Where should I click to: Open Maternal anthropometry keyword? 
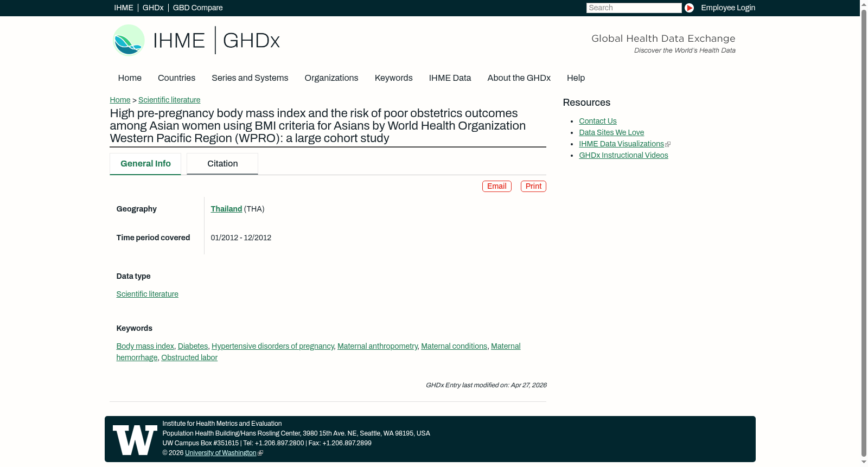point(377,346)
